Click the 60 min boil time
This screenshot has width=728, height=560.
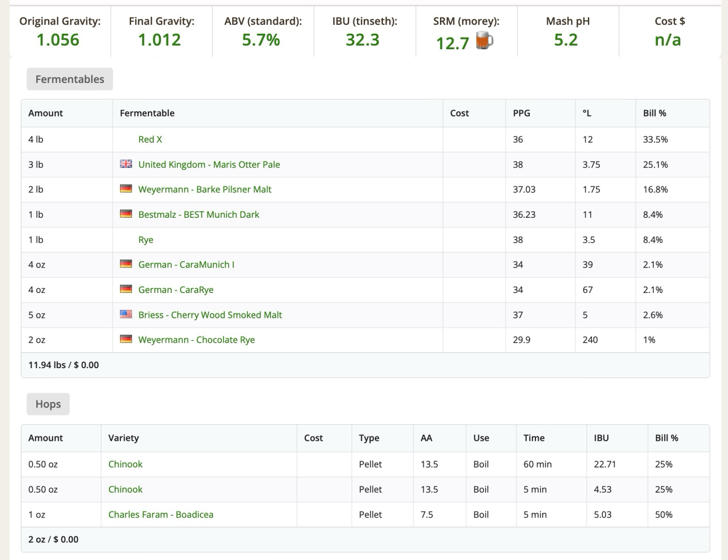(538, 464)
